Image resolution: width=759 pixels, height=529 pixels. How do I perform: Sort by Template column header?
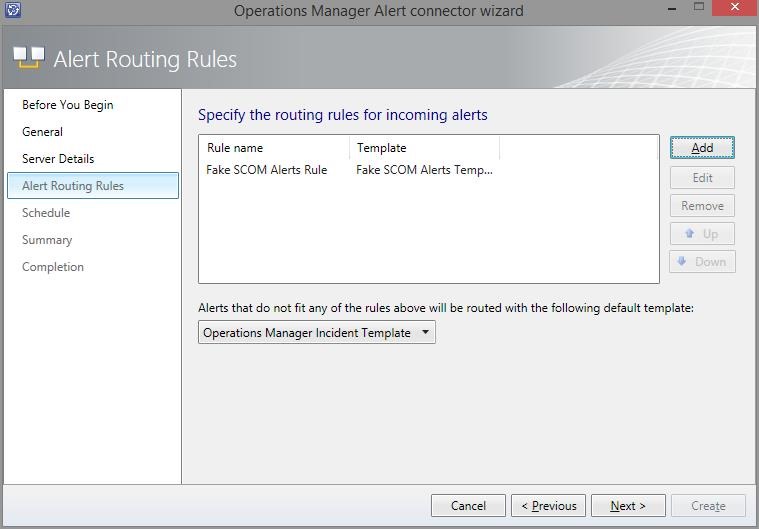(423, 148)
